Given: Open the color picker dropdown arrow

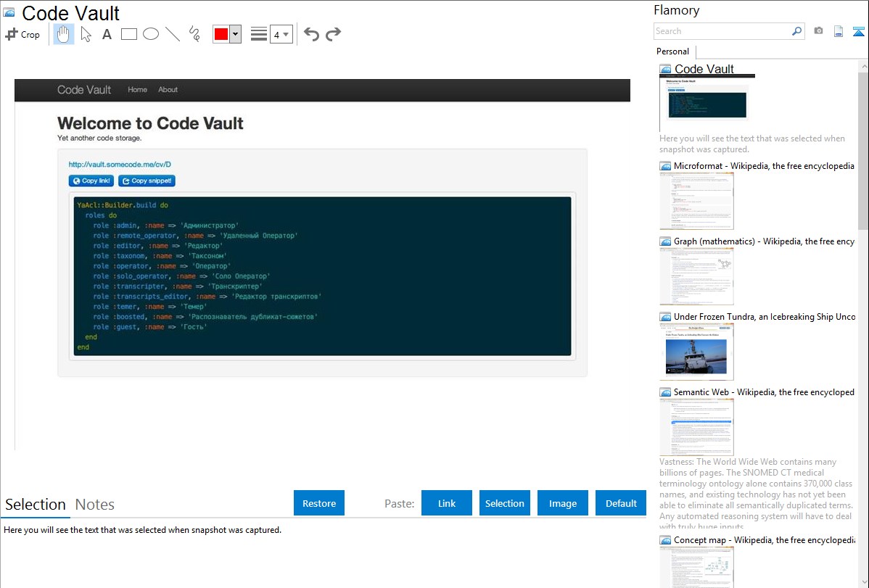Looking at the screenshot, I should pos(235,34).
